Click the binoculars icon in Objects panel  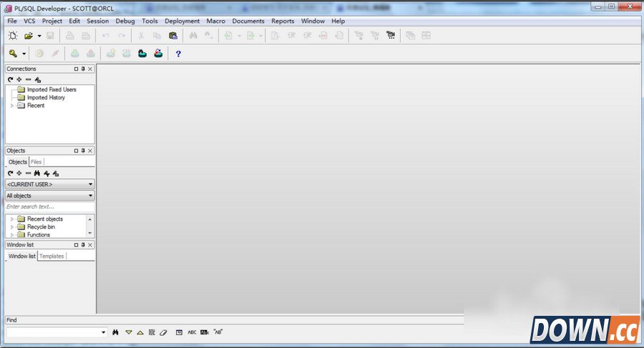[x=37, y=173]
